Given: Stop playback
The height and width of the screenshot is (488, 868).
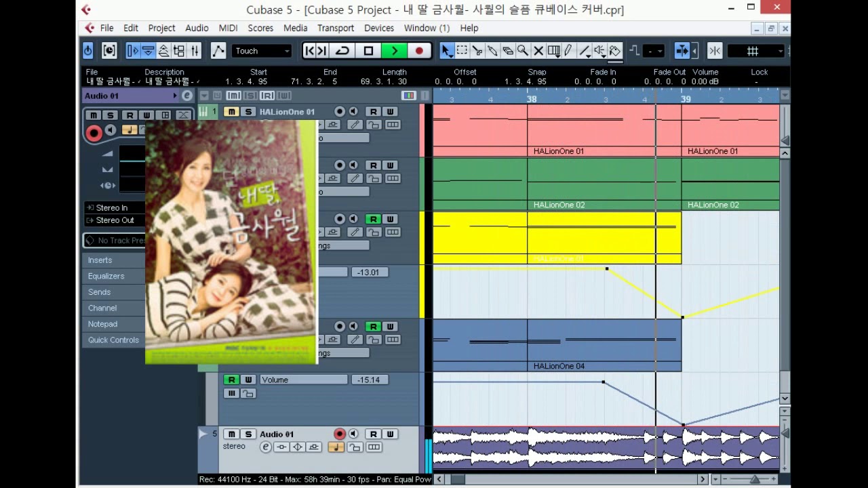Looking at the screenshot, I should click(x=368, y=51).
